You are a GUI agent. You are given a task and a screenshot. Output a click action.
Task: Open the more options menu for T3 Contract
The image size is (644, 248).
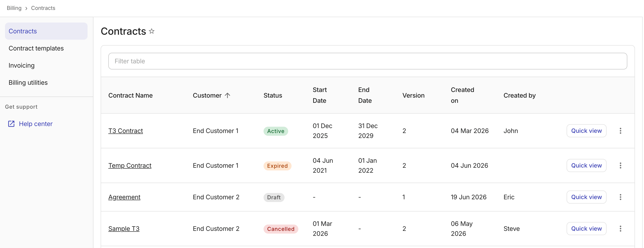point(620,131)
